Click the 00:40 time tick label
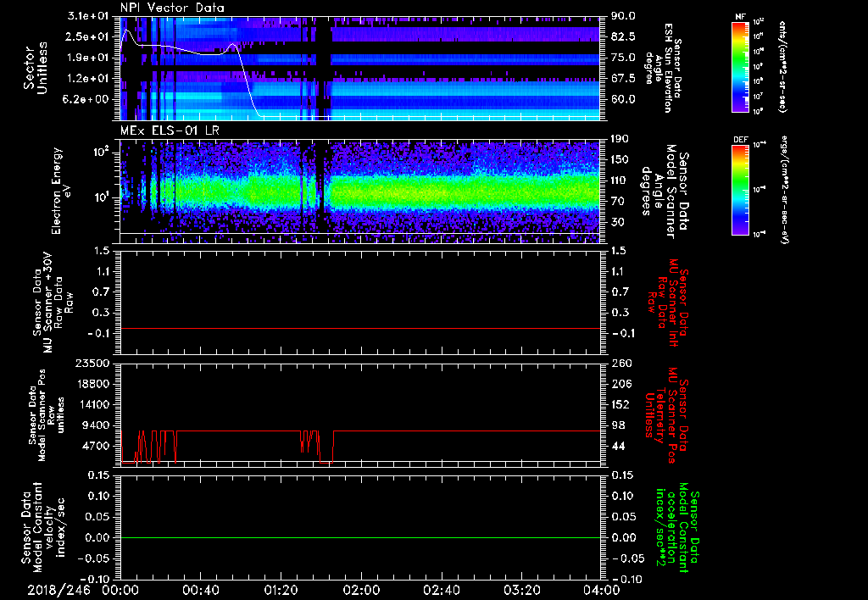Viewport: 868px width, 600px height. 200,590
